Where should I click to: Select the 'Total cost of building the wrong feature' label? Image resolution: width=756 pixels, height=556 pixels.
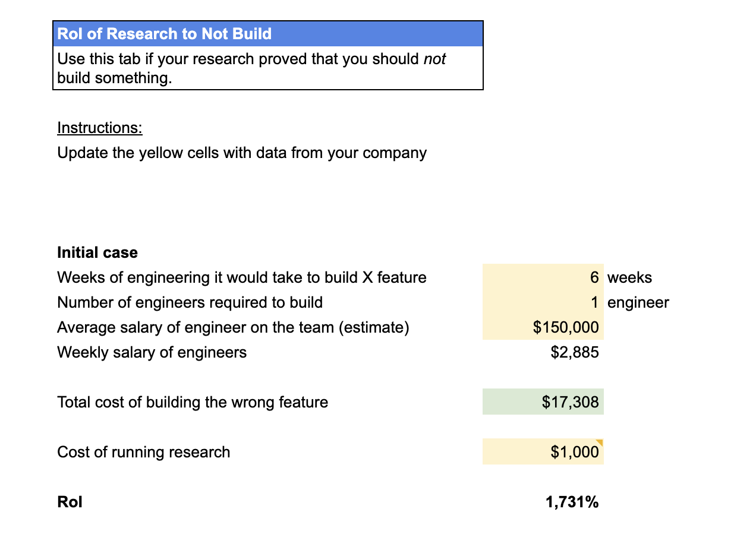click(192, 402)
